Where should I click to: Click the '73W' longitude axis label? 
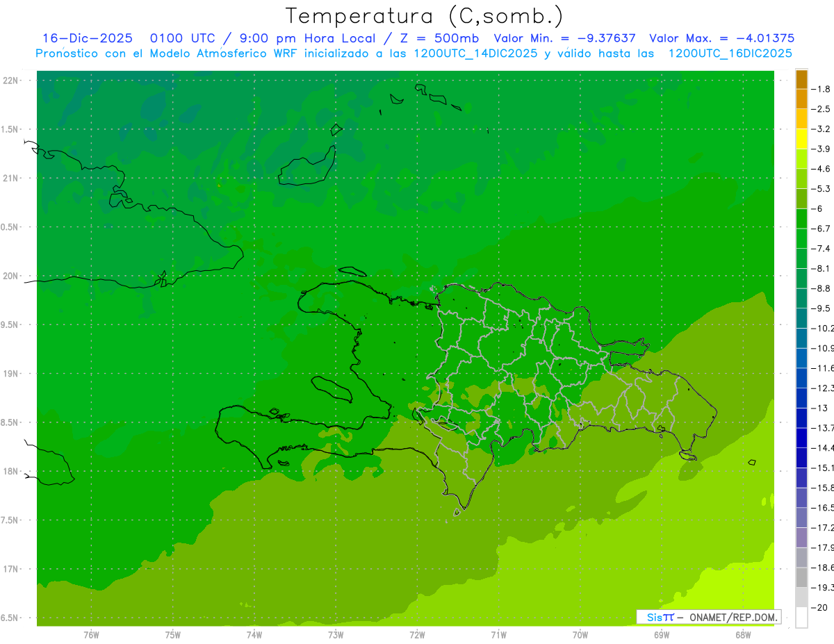[x=336, y=635]
